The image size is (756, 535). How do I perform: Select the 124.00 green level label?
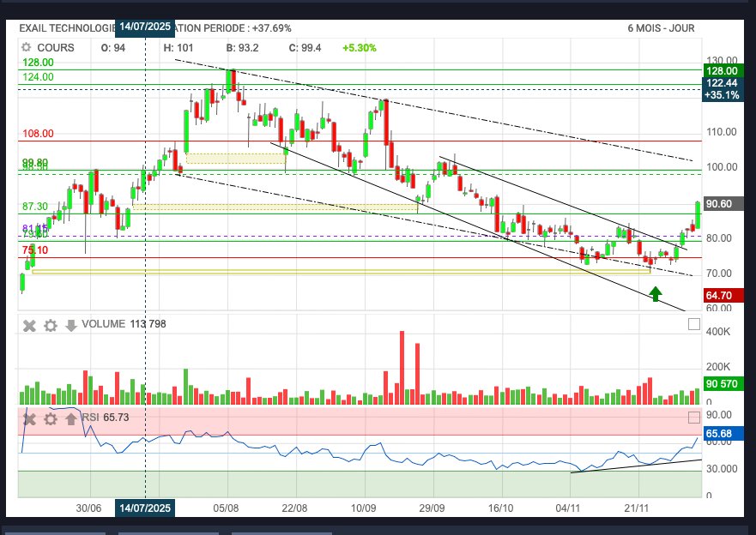pos(38,77)
